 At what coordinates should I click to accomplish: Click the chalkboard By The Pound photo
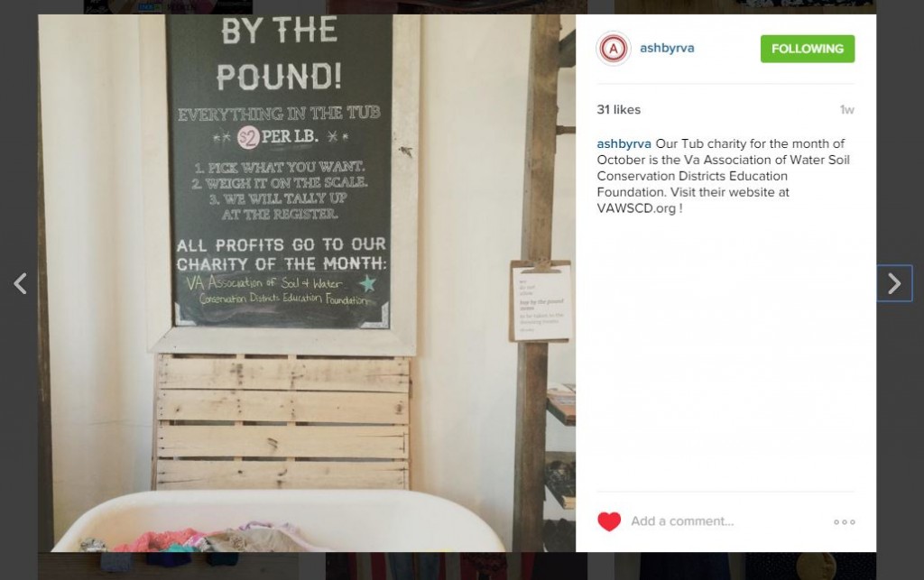click(x=307, y=283)
